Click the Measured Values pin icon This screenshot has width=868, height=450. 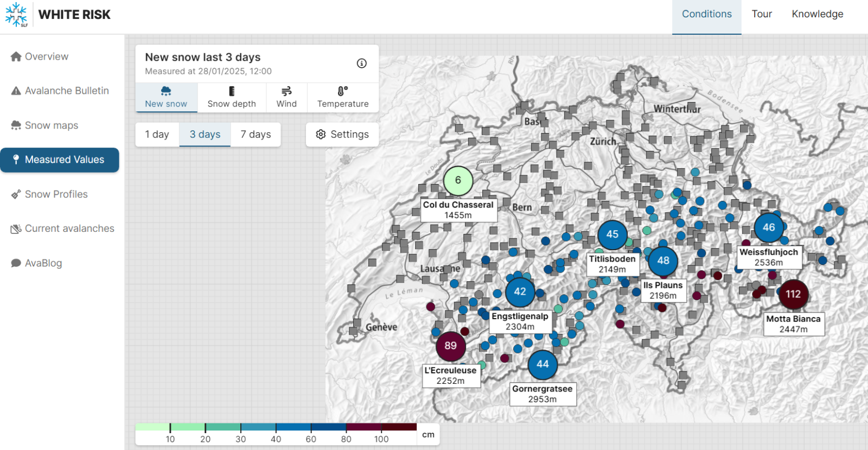(16, 160)
